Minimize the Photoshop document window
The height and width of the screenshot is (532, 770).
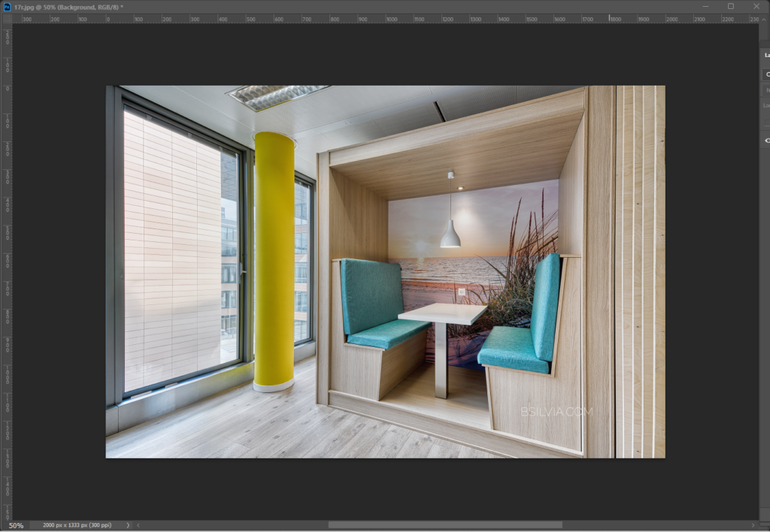point(705,6)
